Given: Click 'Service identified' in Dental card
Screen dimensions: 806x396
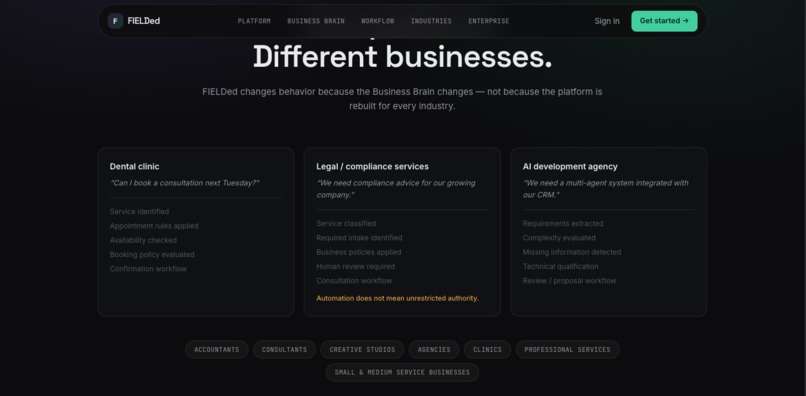Looking at the screenshot, I should 139,211.
